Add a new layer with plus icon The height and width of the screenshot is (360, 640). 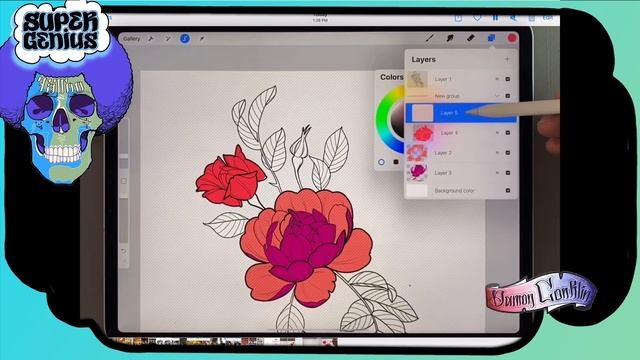click(507, 59)
